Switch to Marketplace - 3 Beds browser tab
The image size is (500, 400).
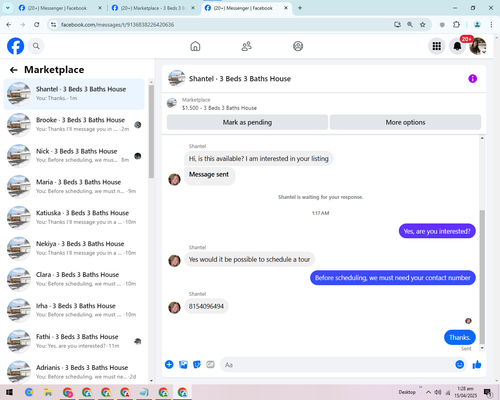(x=153, y=8)
